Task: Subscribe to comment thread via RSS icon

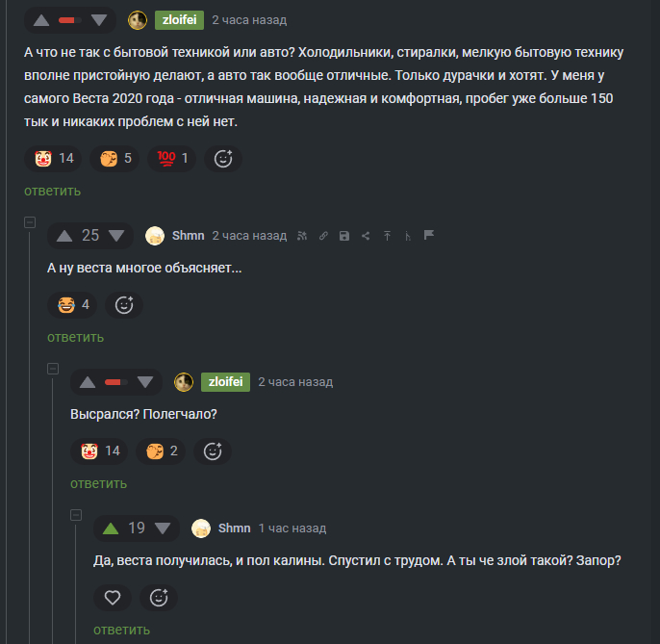Action: click(x=302, y=236)
